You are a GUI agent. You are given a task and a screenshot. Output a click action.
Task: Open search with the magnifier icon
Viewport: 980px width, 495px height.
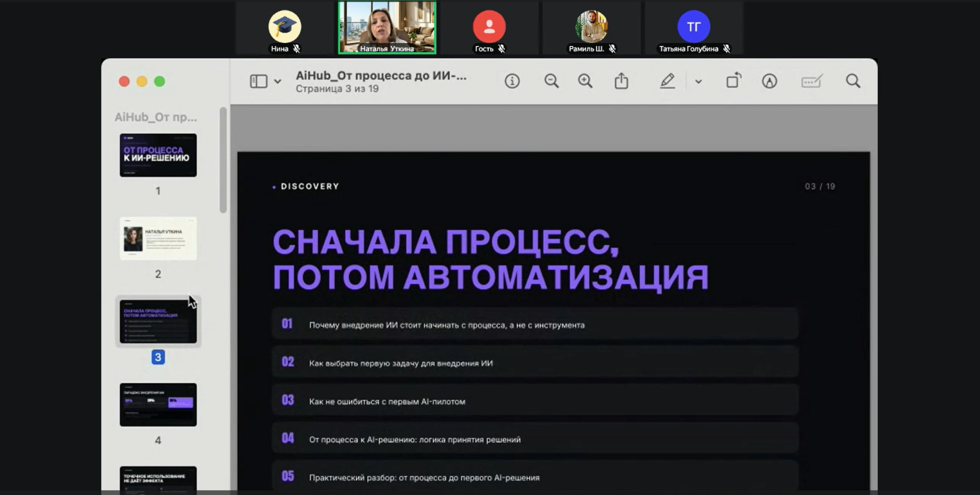point(853,81)
